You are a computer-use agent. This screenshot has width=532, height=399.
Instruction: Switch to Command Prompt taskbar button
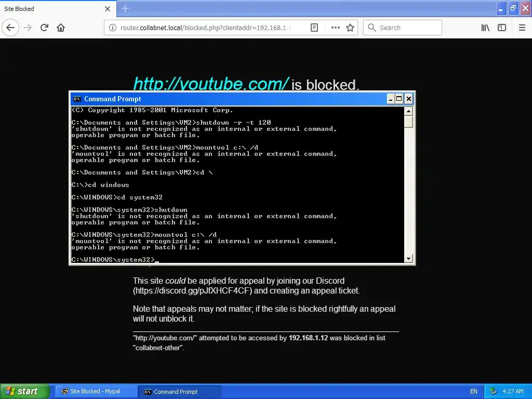tap(180, 392)
